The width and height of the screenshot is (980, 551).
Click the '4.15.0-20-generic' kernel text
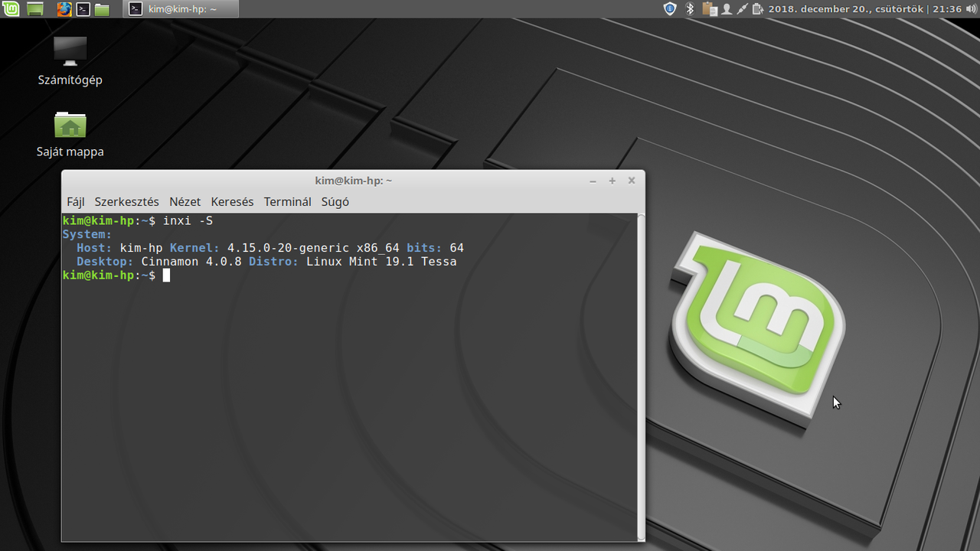(x=289, y=249)
